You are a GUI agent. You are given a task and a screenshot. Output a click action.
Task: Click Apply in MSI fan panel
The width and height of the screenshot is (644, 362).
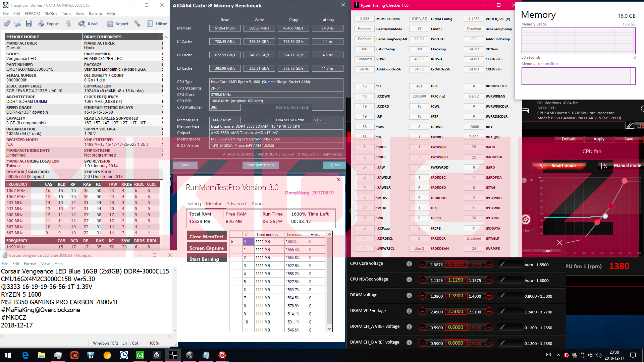tap(599, 139)
